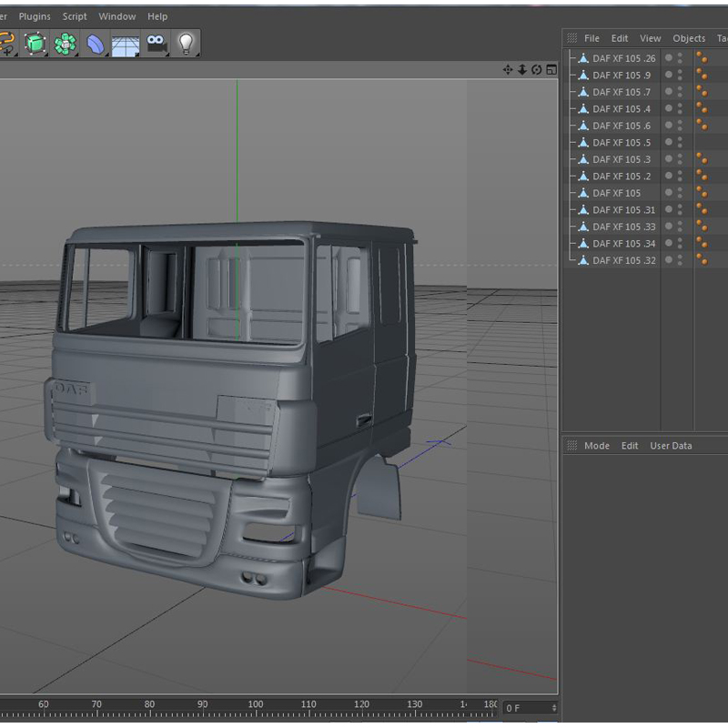Viewport: 728px width, 728px height.
Task: Open the Mode menu in Attributes panel
Action: click(x=597, y=446)
